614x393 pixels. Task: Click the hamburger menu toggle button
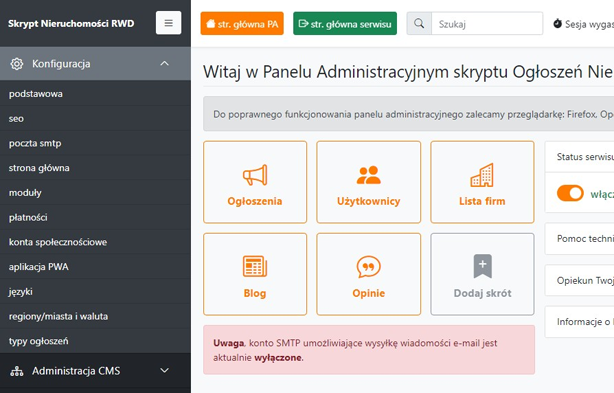tap(168, 23)
